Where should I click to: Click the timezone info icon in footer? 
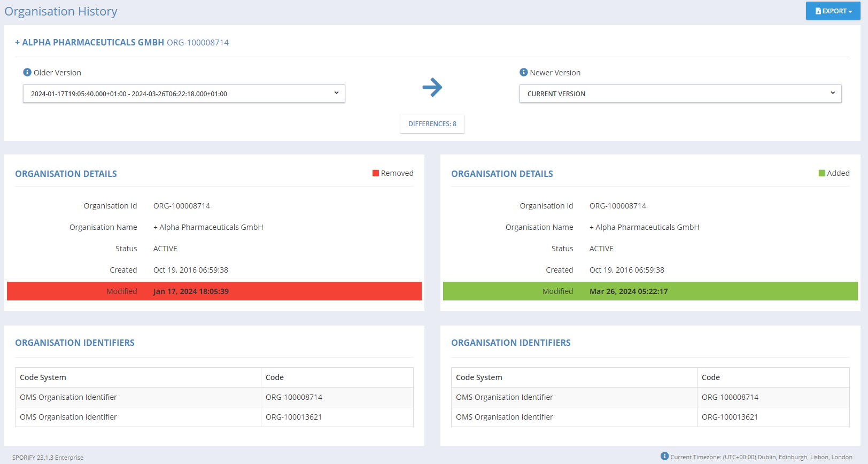click(664, 456)
